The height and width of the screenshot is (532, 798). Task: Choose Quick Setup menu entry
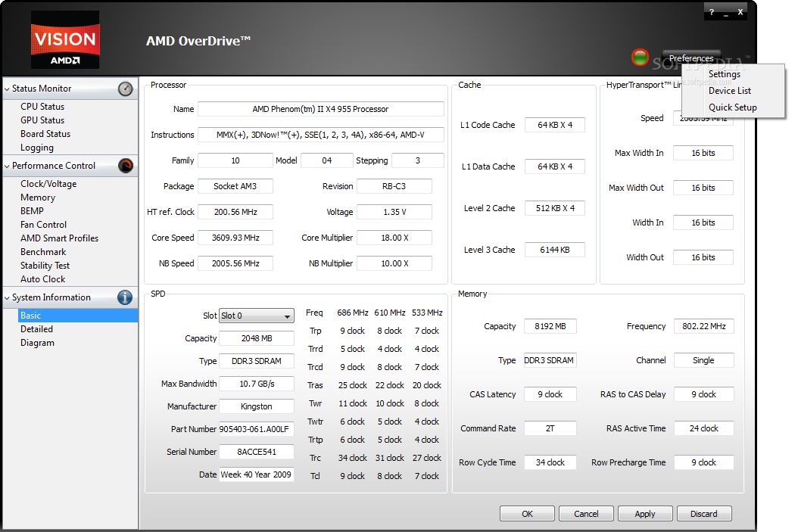tap(732, 107)
